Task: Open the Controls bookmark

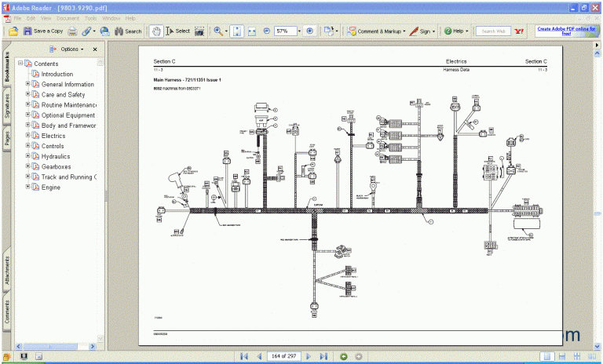Action: tap(53, 146)
